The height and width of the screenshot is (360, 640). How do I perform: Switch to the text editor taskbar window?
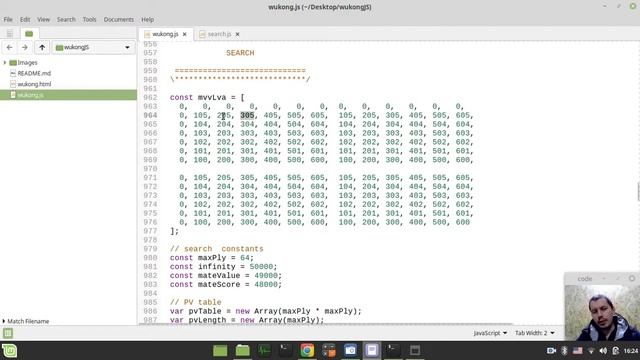[371, 351]
